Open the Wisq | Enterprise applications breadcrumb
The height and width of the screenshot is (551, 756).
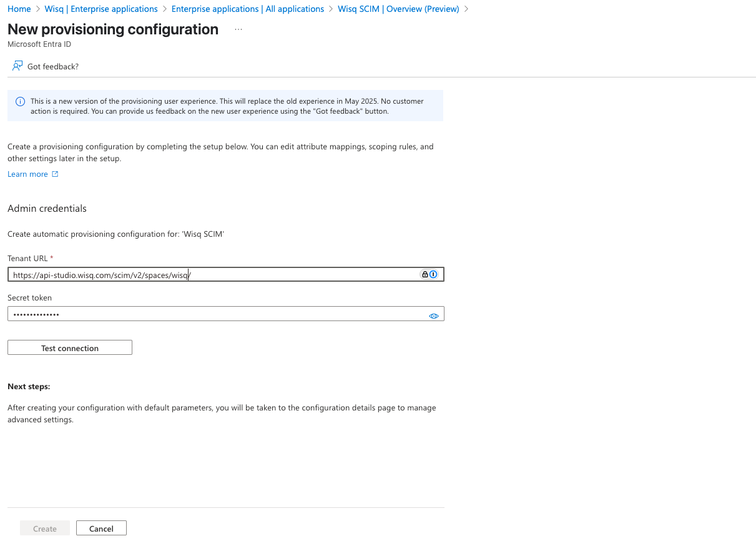(x=101, y=9)
